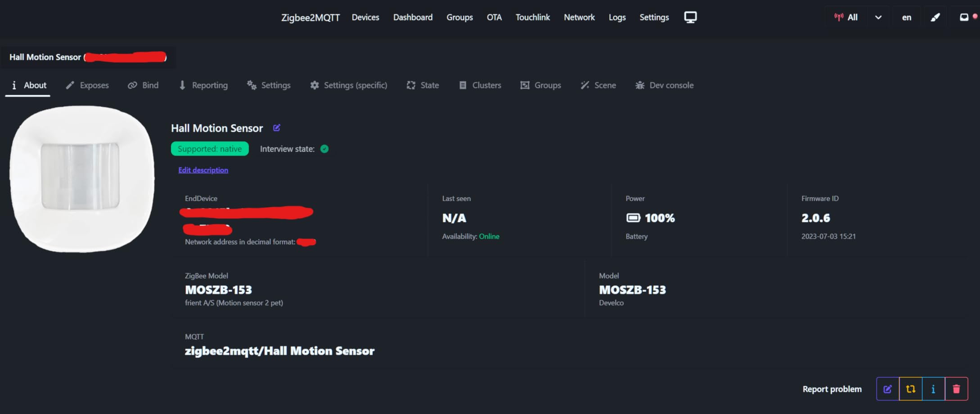Open the en language selector

[x=907, y=18]
